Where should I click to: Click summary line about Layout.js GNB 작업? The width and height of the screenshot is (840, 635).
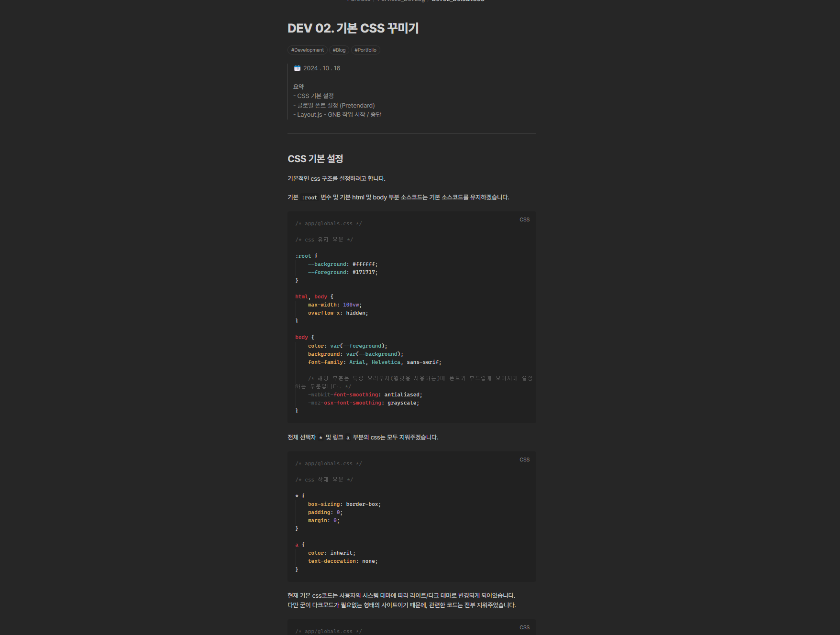[337, 115]
